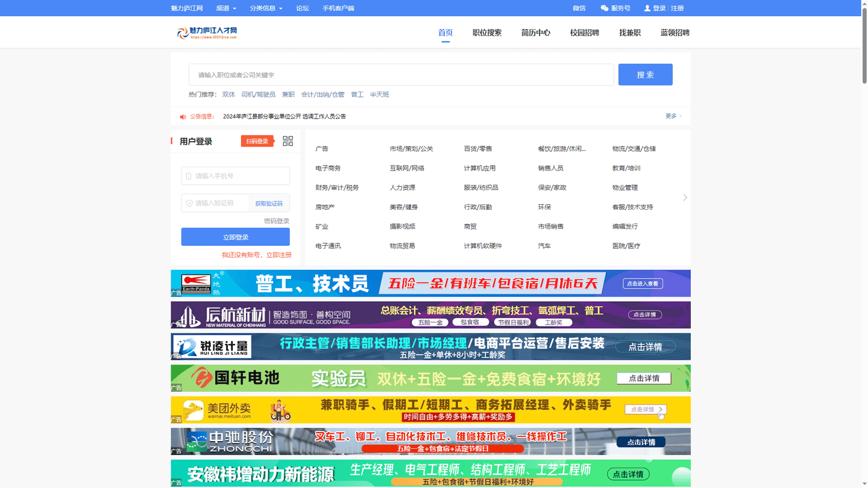Open 手机客户端 link

point(338,8)
